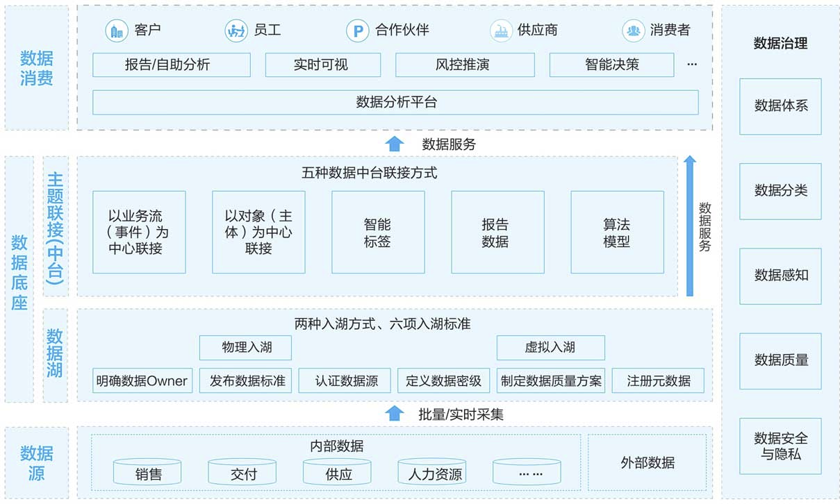Click the 客户 building icon

117,31
